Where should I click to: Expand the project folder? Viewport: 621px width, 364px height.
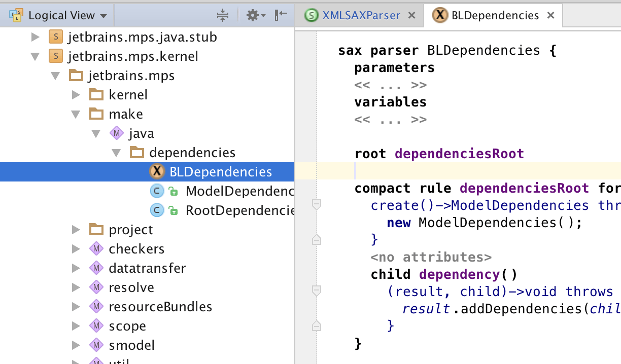pyautogui.click(x=76, y=230)
